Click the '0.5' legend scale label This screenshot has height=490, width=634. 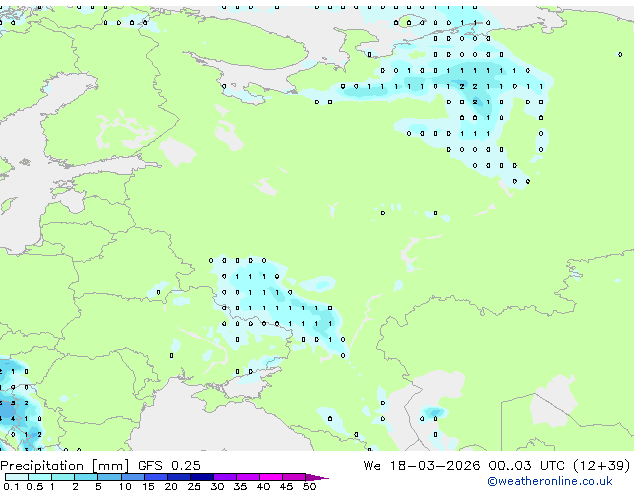(35, 486)
